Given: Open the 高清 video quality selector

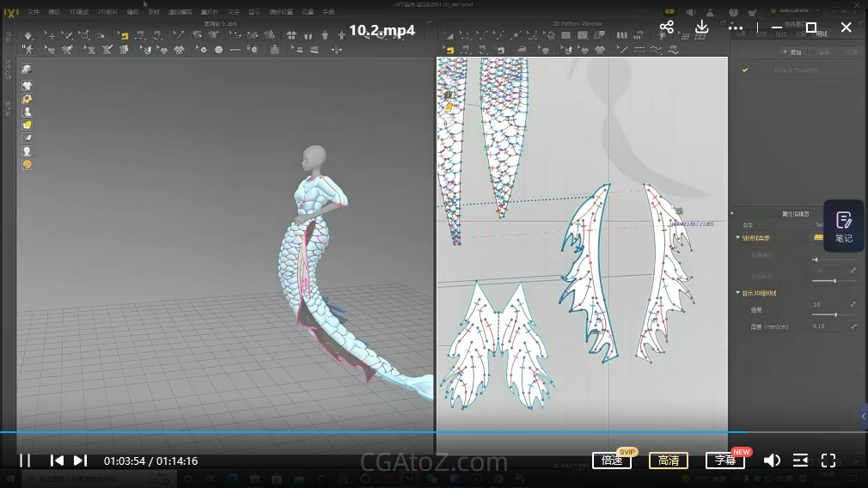Looking at the screenshot, I should coord(668,461).
